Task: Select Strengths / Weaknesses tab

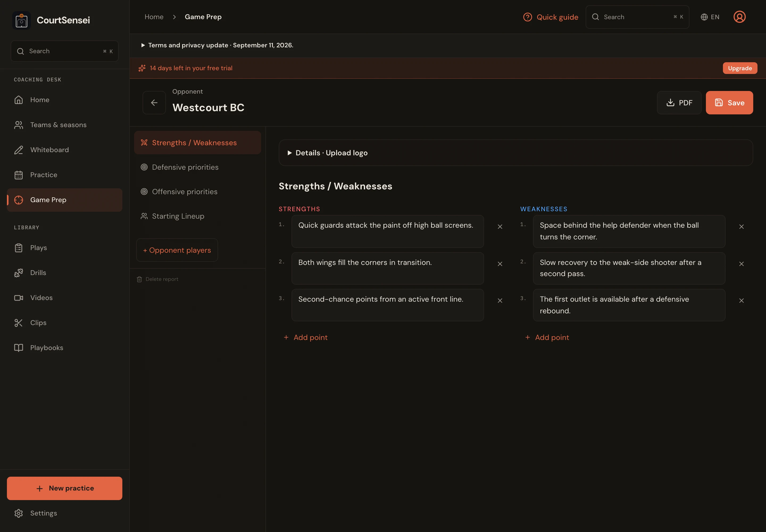Action: coord(197,143)
